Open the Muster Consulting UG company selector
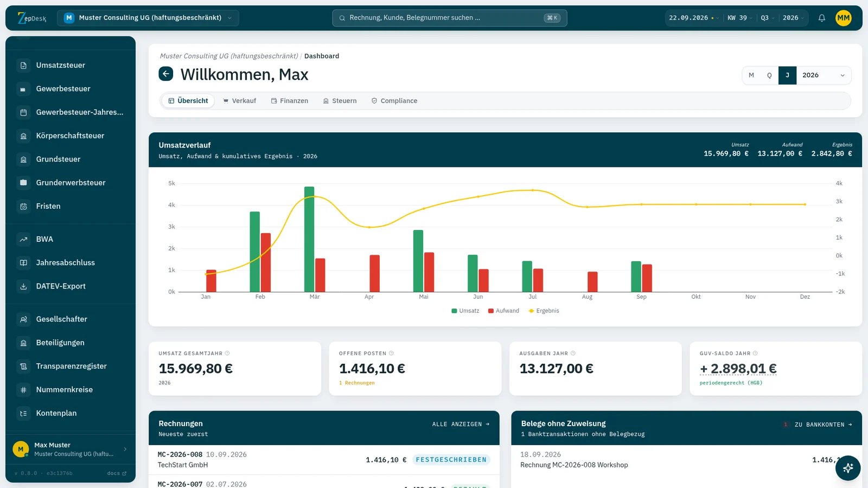The width and height of the screenshot is (868, 488). [148, 18]
